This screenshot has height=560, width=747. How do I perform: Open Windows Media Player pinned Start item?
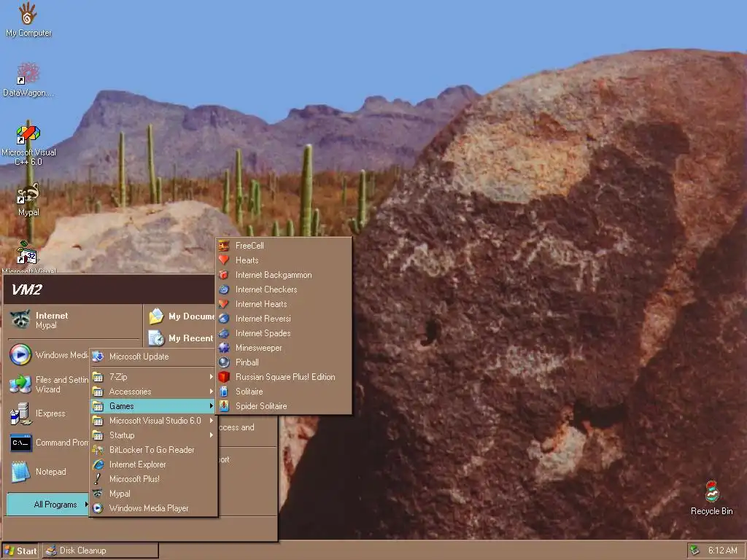tap(48, 355)
